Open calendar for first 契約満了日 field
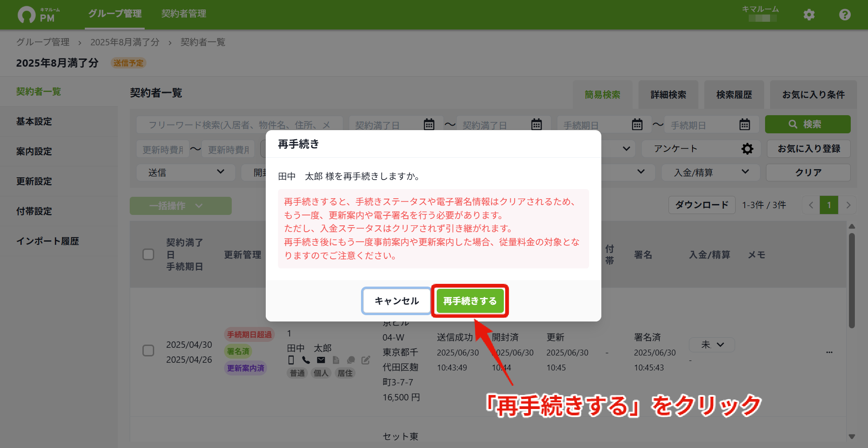This screenshot has height=448, width=868. 429,124
